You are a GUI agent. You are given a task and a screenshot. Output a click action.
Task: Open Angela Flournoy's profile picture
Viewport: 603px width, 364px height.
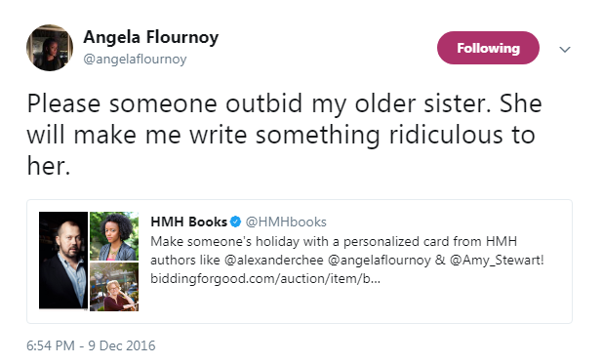(x=50, y=48)
